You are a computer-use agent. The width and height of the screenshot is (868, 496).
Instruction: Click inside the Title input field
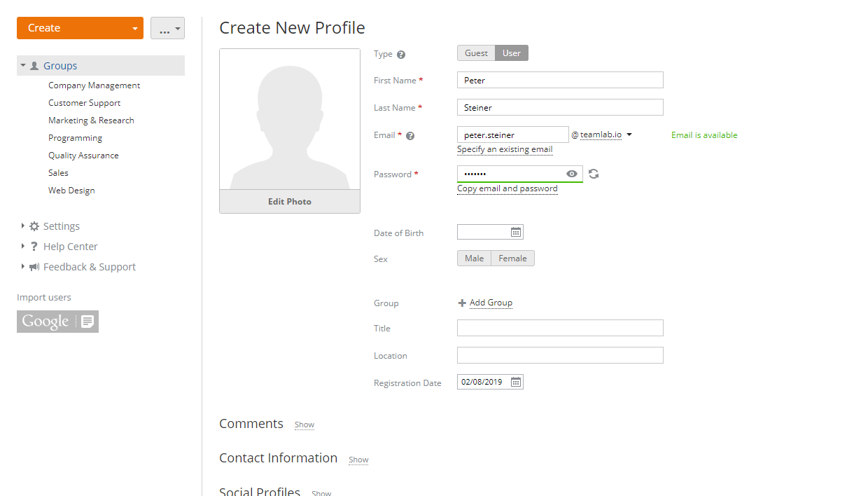click(x=559, y=327)
